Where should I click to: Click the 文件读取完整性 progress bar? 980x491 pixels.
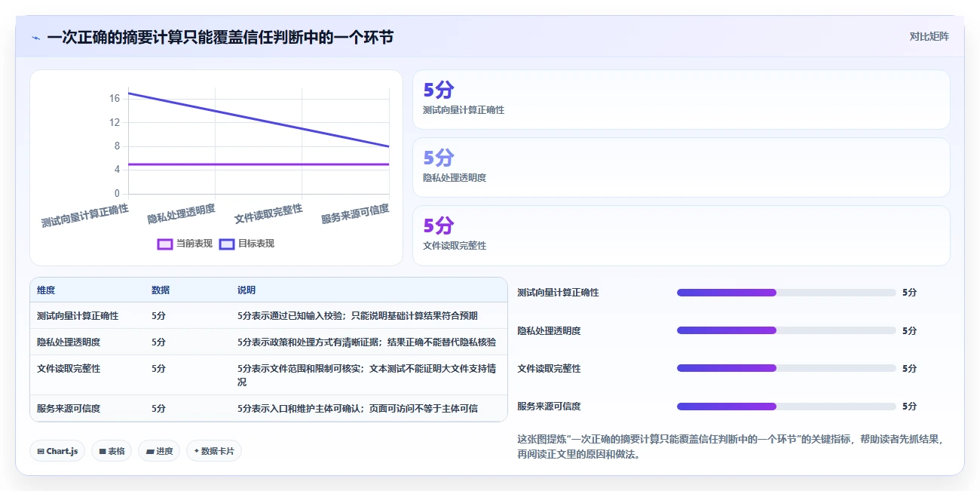(x=786, y=368)
